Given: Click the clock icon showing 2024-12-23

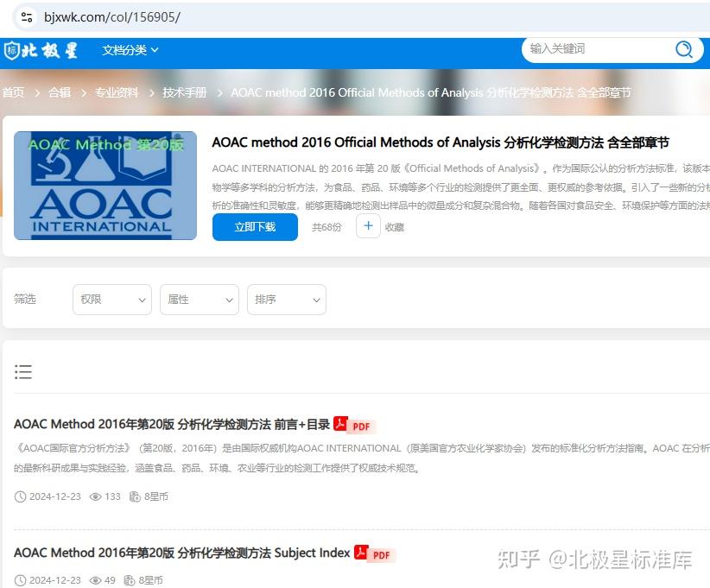Looking at the screenshot, I should pos(19,496).
